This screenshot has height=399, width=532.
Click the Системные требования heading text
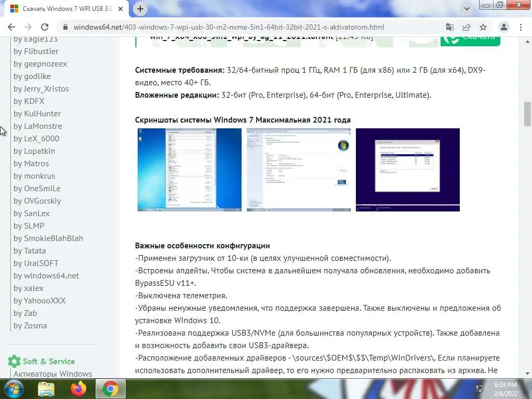pyautogui.click(x=179, y=70)
